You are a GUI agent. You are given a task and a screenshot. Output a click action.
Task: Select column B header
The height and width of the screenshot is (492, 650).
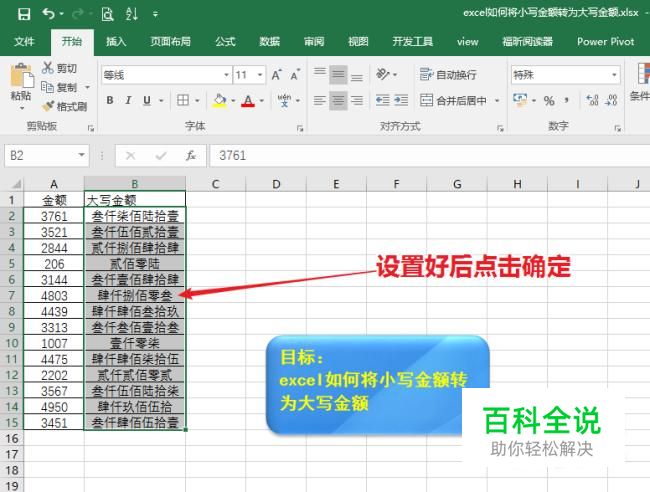tap(135, 184)
